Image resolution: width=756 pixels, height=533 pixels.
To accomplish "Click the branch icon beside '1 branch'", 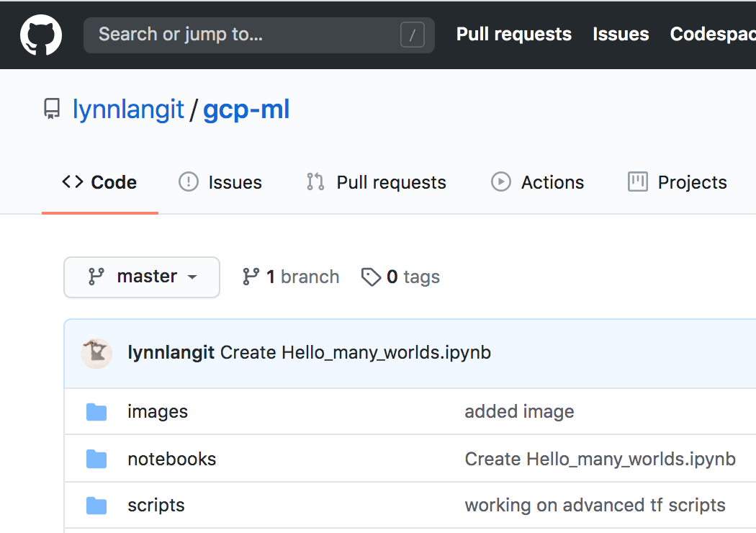I will coord(251,277).
